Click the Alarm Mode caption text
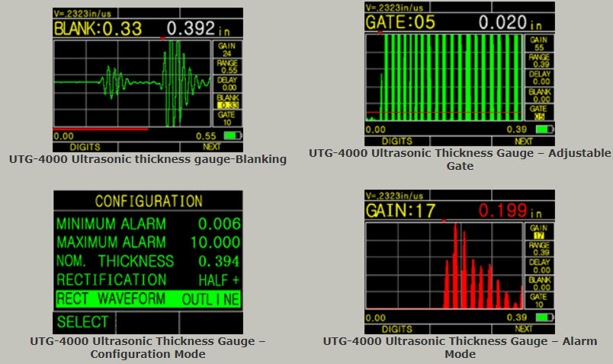 [x=460, y=347]
